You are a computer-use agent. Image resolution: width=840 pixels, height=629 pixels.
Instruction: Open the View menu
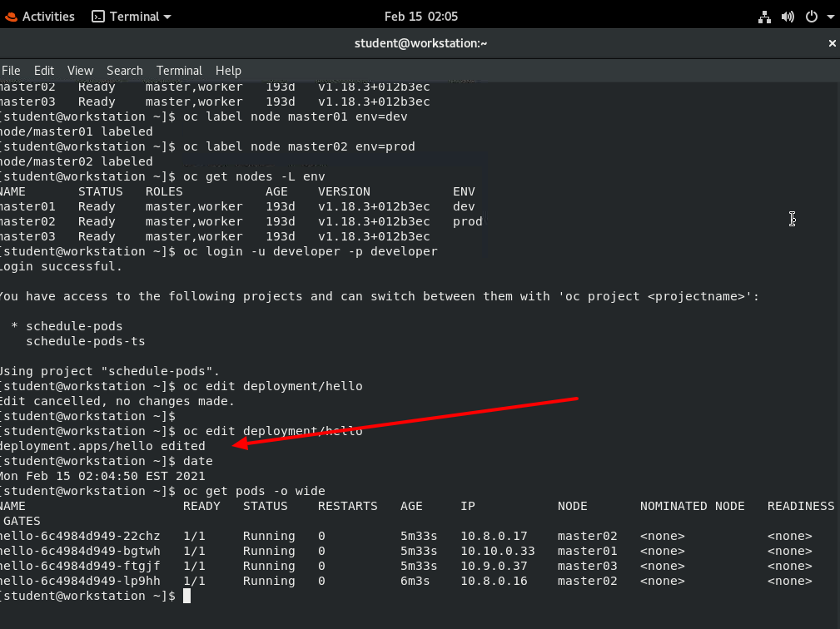point(80,71)
